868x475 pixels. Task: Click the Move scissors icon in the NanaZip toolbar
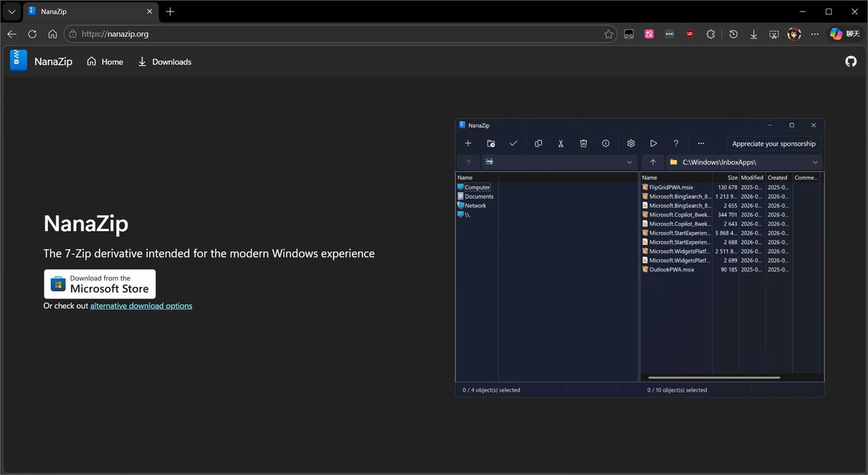[561, 143]
